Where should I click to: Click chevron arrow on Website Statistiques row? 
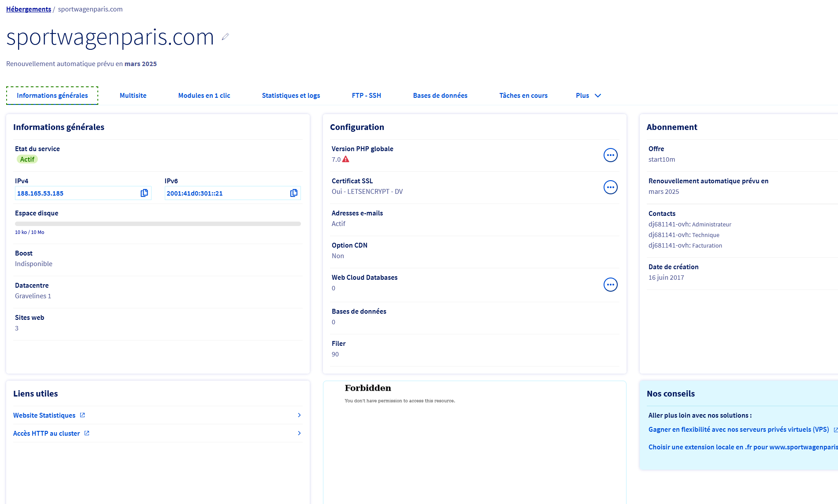pyautogui.click(x=299, y=415)
